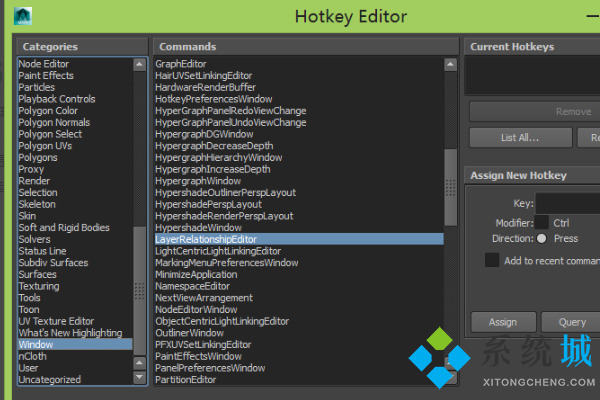The height and width of the screenshot is (400, 600).
Task: Click the List All... button
Action: [520, 137]
